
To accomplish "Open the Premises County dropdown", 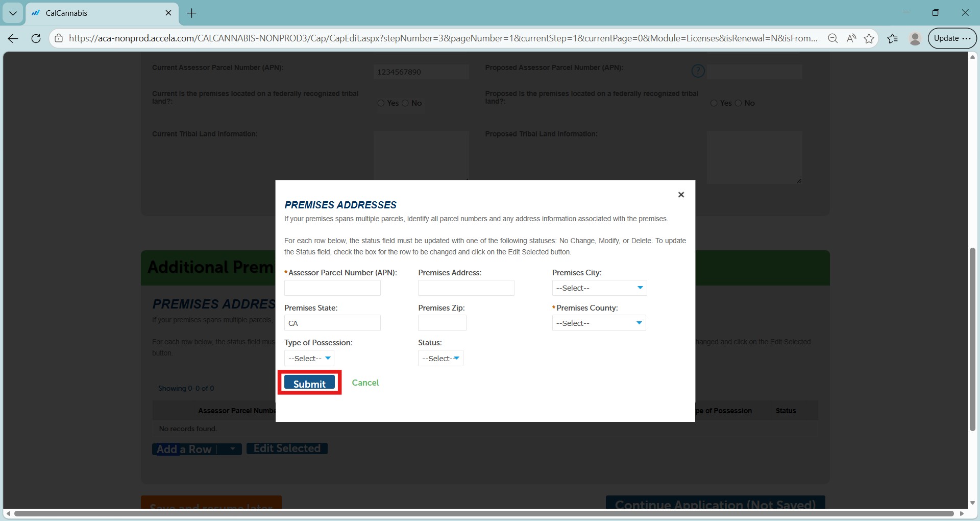I will (x=599, y=323).
